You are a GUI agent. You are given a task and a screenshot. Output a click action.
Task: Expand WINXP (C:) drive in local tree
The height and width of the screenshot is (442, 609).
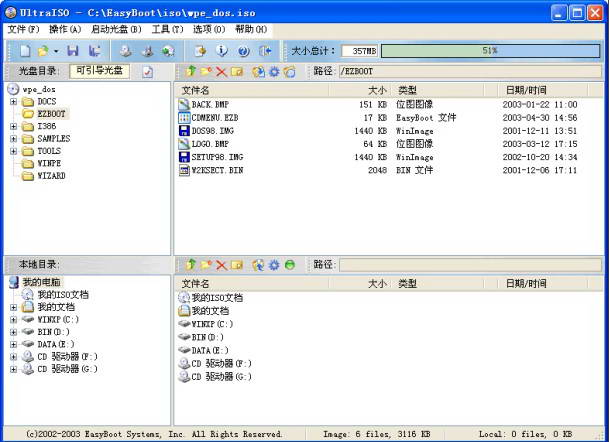pos(13,320)
